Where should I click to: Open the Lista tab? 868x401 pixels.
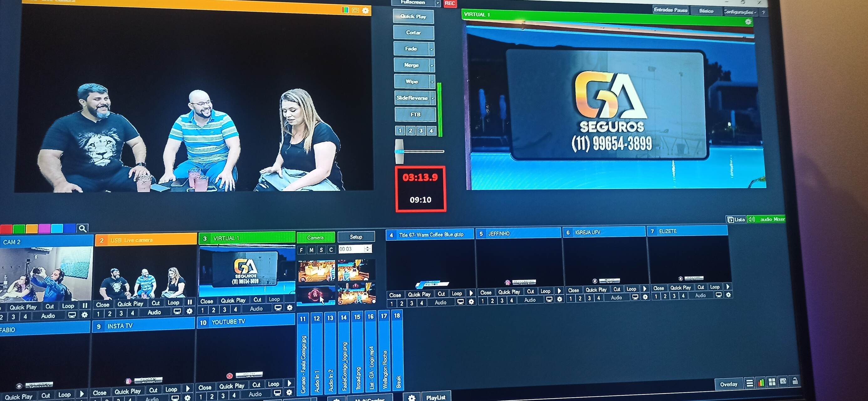pos(736,220)
